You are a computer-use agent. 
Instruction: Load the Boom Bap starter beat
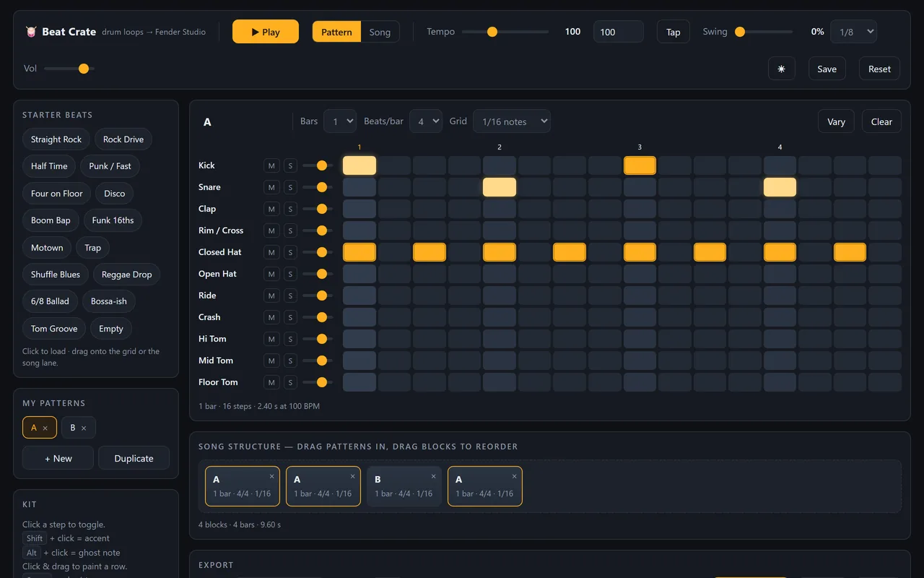(51, 220)
